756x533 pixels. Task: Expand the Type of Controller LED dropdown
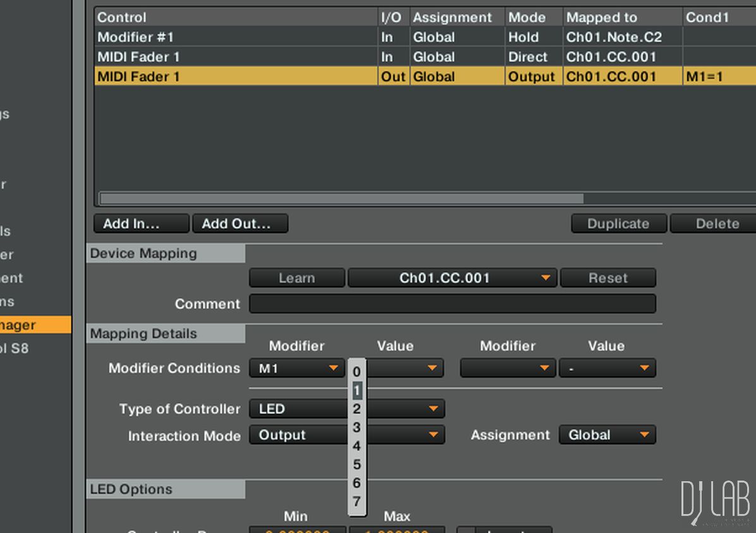(x=347, y=409)
